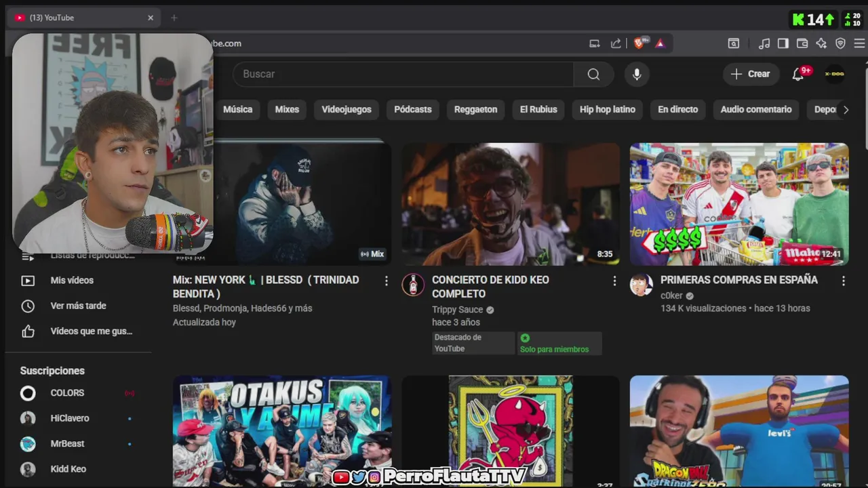Open a new browser tab with plus
This screenshot has height=488, width=868.
pyautogui.click(x=174, y=18)
